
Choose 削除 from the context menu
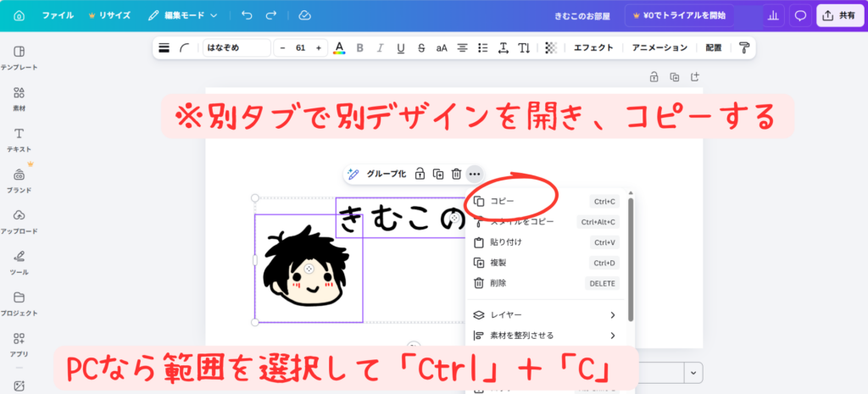(x=547, y=283)
